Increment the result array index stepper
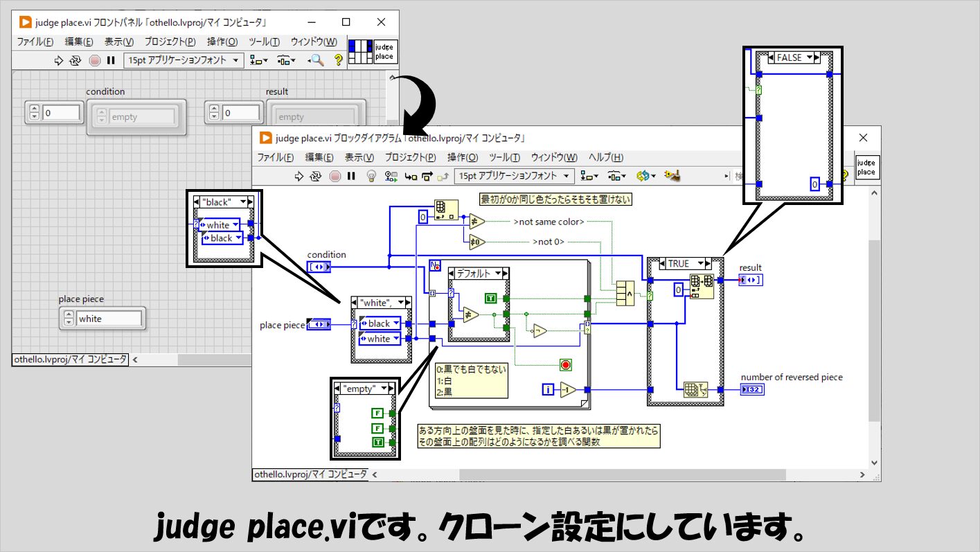980x552 pixels. click(x=214, y=109)
